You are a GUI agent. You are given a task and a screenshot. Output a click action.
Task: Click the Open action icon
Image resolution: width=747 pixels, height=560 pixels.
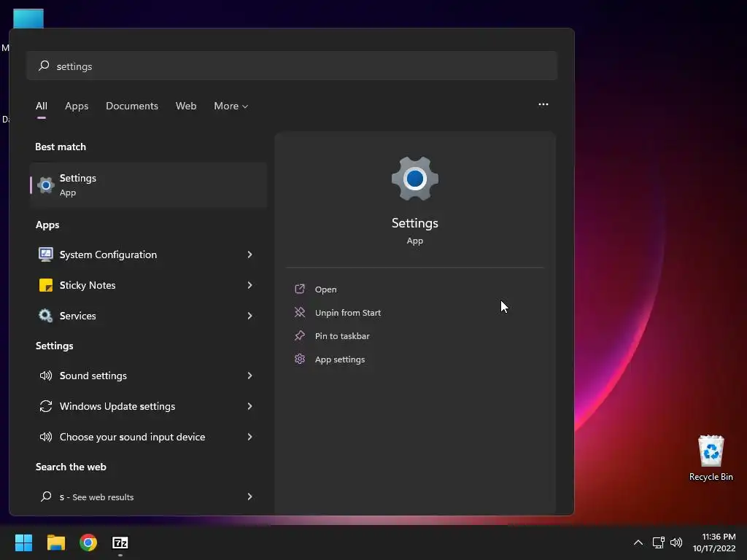300,289
